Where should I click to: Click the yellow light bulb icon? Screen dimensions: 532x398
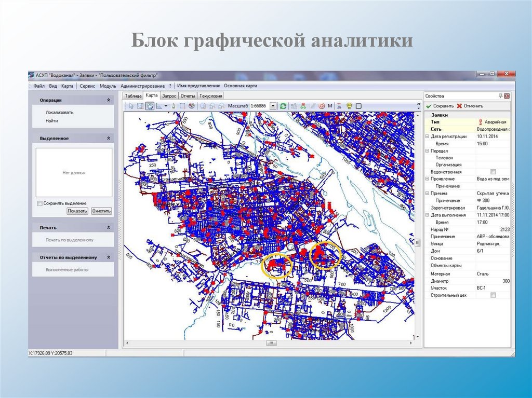(350, 106)
